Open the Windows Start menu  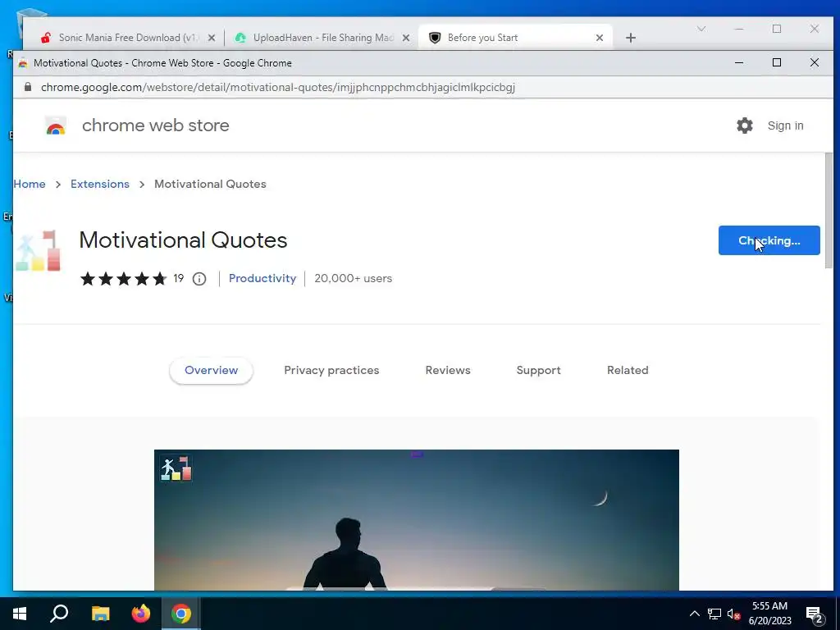[20, 614]
